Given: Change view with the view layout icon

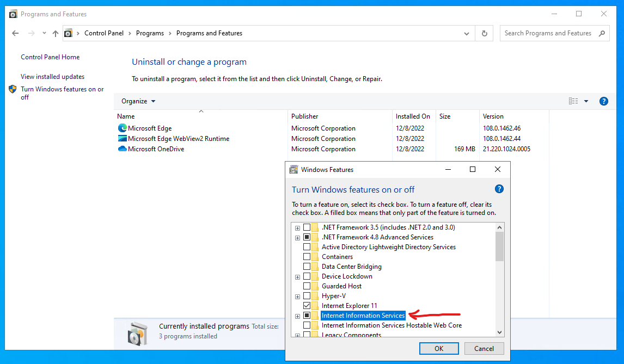Looking at the screenshot, I should tap(573, 101).
